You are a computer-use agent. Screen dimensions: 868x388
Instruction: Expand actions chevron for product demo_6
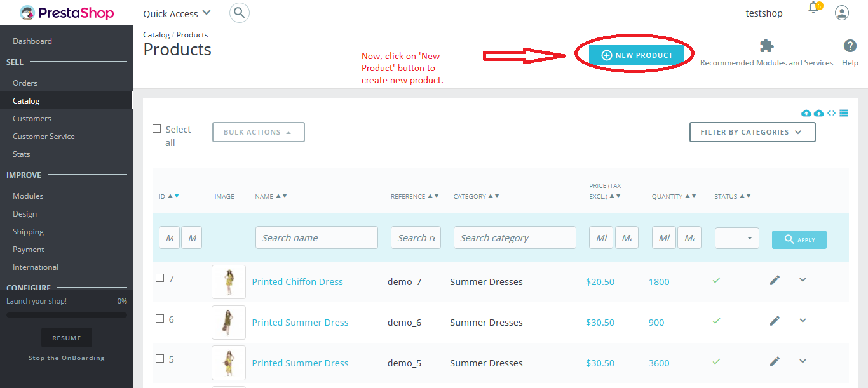coord(803,320)
